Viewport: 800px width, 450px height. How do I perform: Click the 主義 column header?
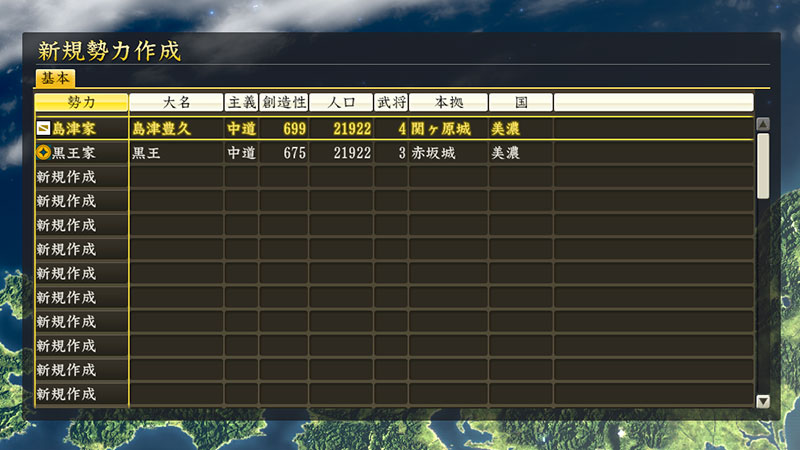pyautogui.click(x=241, y=102)
